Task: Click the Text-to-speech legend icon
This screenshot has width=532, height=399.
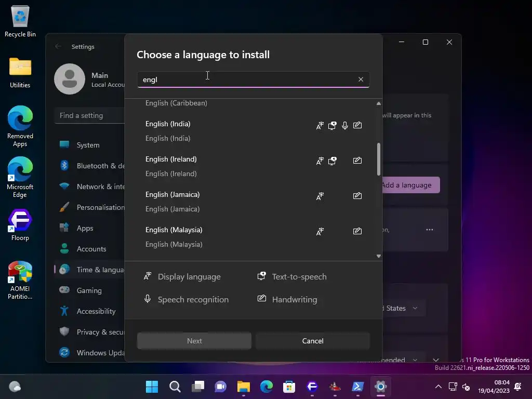Action: coord(262,276)
